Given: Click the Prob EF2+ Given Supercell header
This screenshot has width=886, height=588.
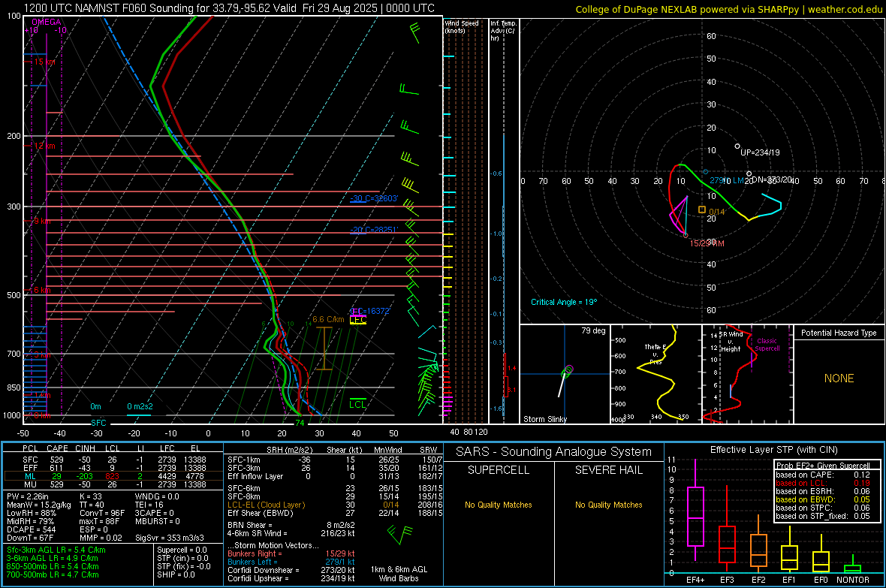Looking at the screenshot, I should [x=823, y=466].
